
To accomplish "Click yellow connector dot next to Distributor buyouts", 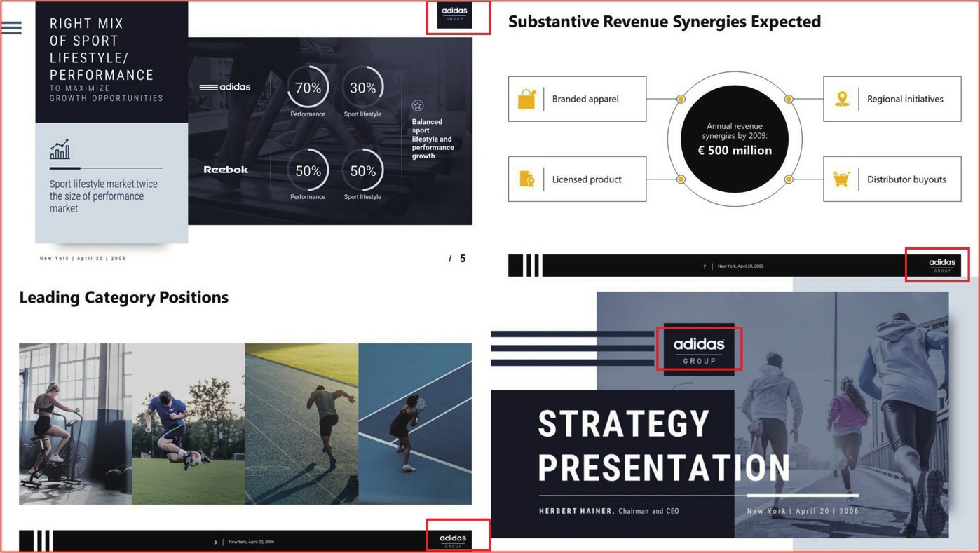I will point(789,179).
